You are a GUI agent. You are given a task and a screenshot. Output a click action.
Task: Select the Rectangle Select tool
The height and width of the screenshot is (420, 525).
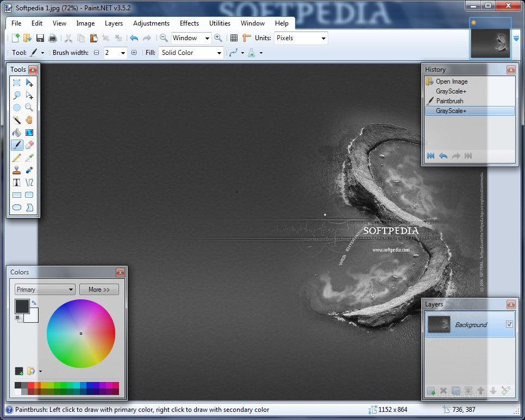pyautogui.click(x=16, y=83)
